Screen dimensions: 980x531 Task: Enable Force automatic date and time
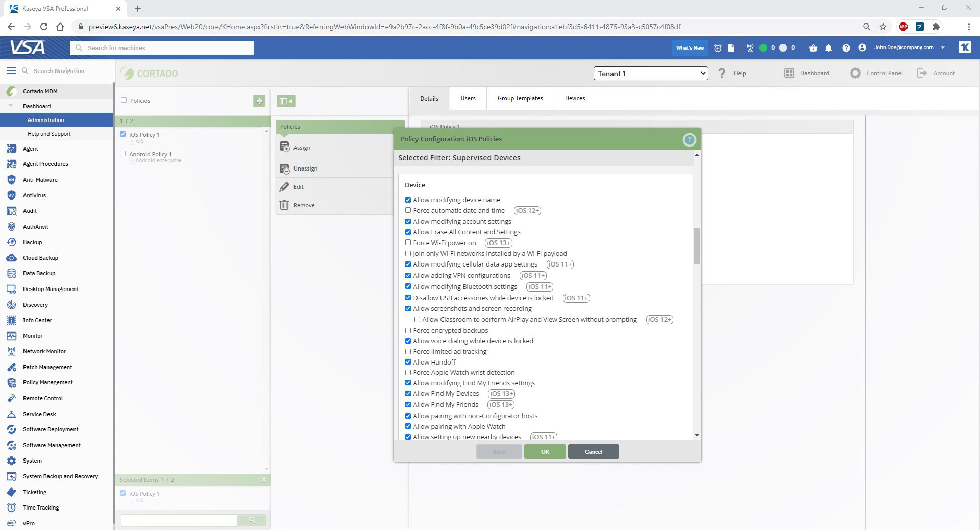point(408,210)
